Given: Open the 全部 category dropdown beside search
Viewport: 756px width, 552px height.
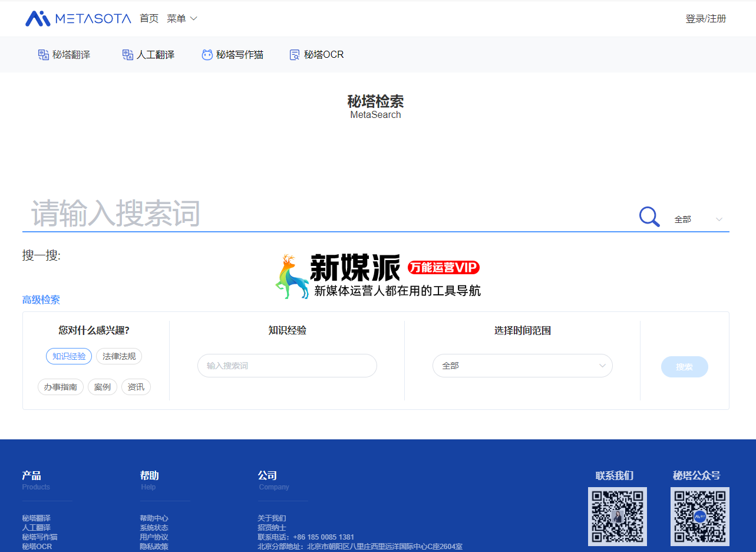Looking at the screenshot, I should click(698, 219).
